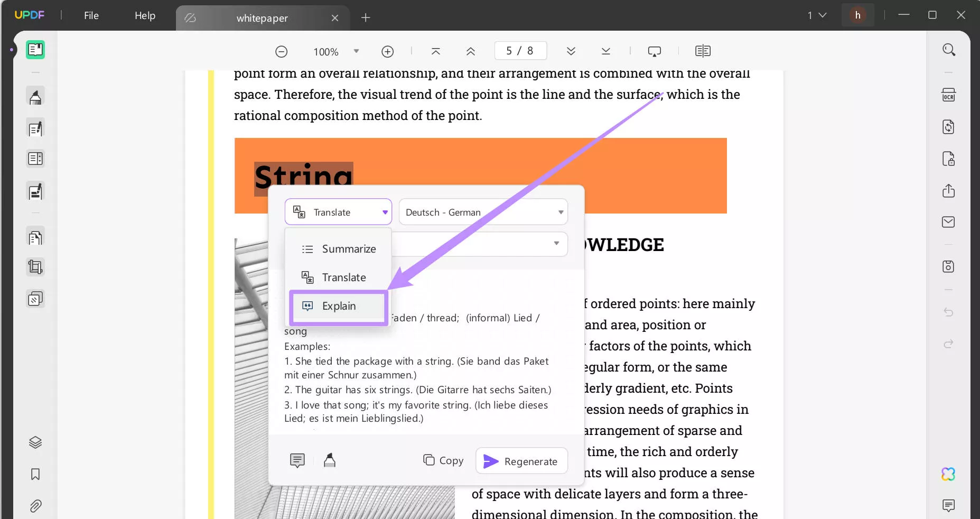Open Reader mode from the left sidebar
Viewport: 980px width, 519px height.
[35, 50]
